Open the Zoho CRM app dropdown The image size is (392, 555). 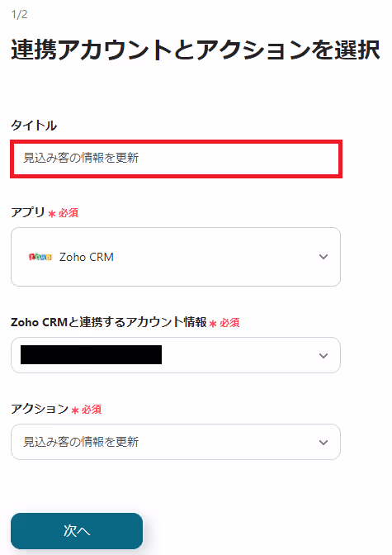[x=176, y=257]
